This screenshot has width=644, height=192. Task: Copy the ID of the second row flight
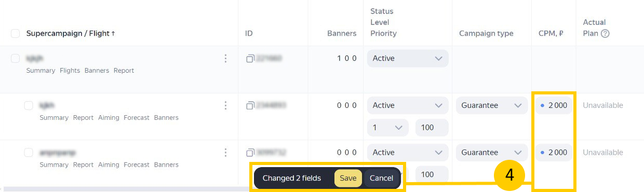(250, 105)
